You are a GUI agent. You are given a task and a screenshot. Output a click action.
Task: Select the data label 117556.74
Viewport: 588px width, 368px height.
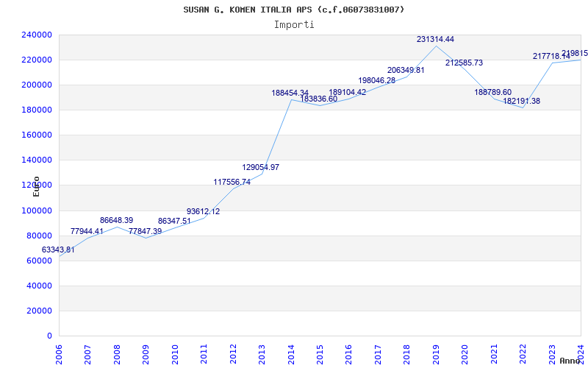(x=232, y=182)
